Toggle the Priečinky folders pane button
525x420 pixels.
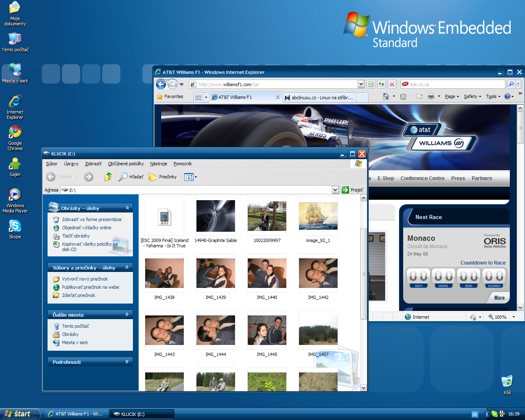[163, 177]
